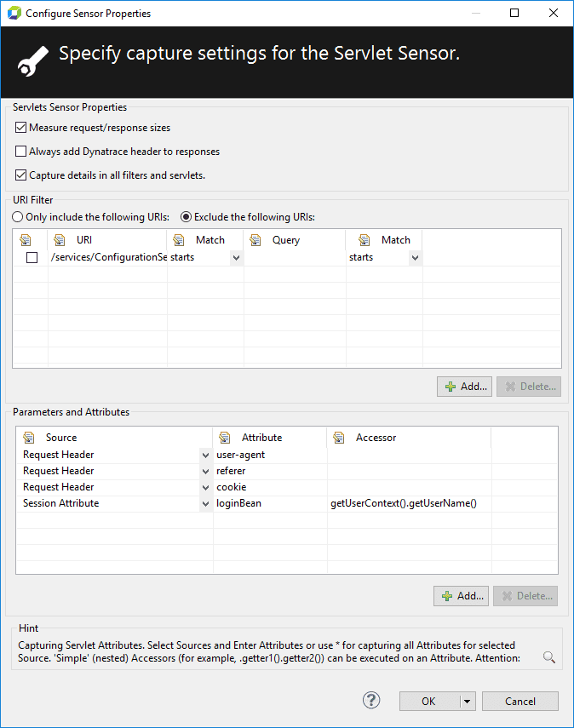574x728 pixels.
Task: Click the sort icon next to URI header
Action: point(60,240)
